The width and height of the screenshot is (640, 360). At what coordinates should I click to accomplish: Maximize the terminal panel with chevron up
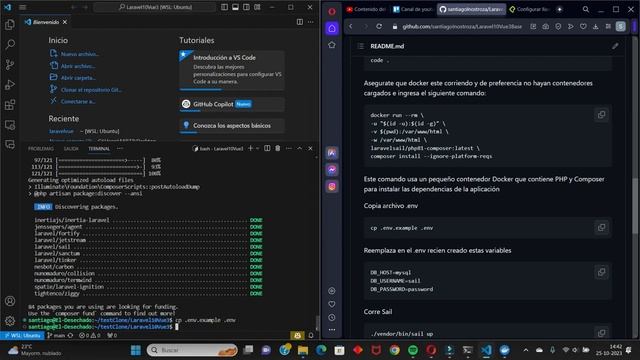tap(300, 148)
